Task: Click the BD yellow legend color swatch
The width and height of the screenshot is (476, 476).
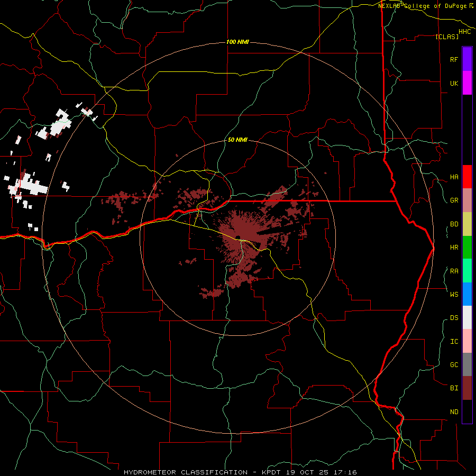Action: point(467,224)
